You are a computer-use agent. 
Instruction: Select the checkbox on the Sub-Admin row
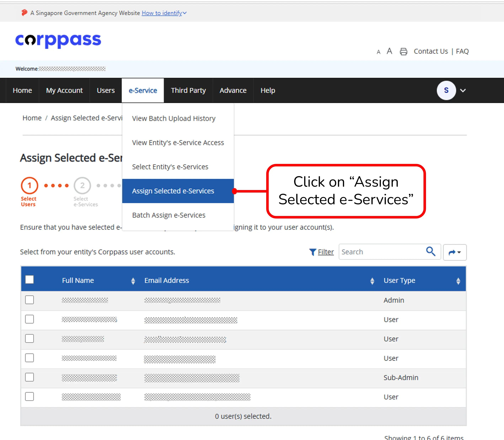(29, 377)
